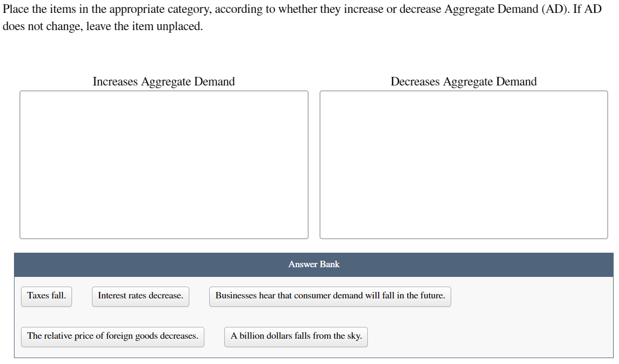Image resolution: width=619 pixels, height=364 pixels.
Task: Pick the 'Businesses hear that consumer demand will fall' item
Action: tap(330, 296)
